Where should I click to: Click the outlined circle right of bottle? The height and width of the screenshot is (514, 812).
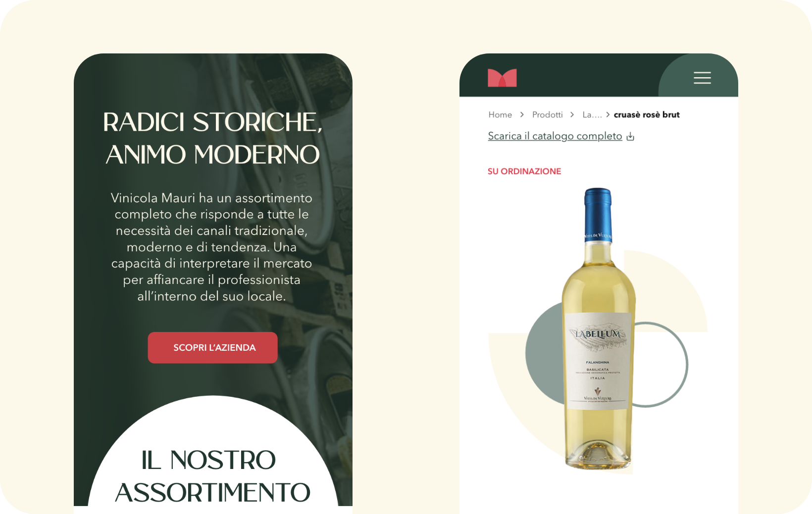tap(661, 365)
